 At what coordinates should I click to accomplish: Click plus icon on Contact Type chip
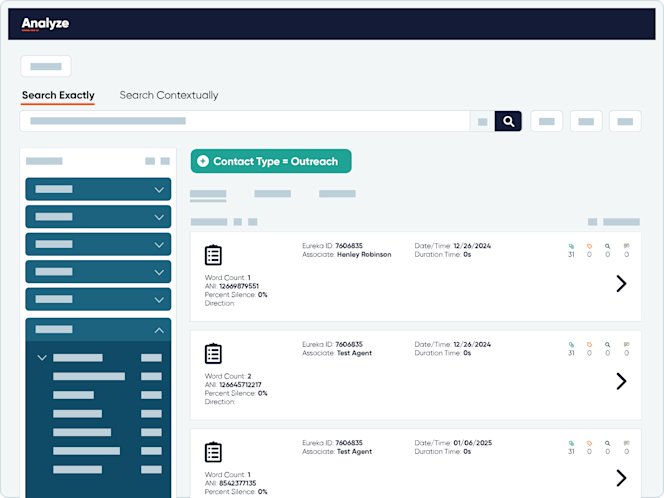coord(203,161)
